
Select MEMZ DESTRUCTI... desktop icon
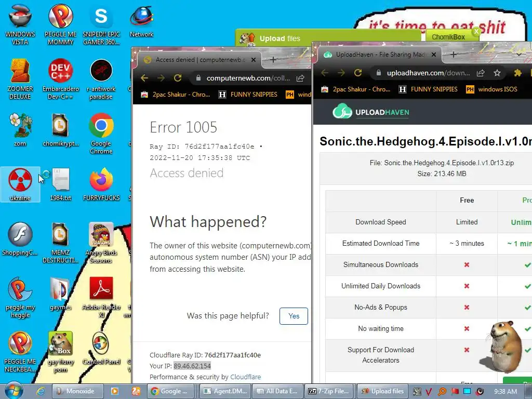coord(60,243)
